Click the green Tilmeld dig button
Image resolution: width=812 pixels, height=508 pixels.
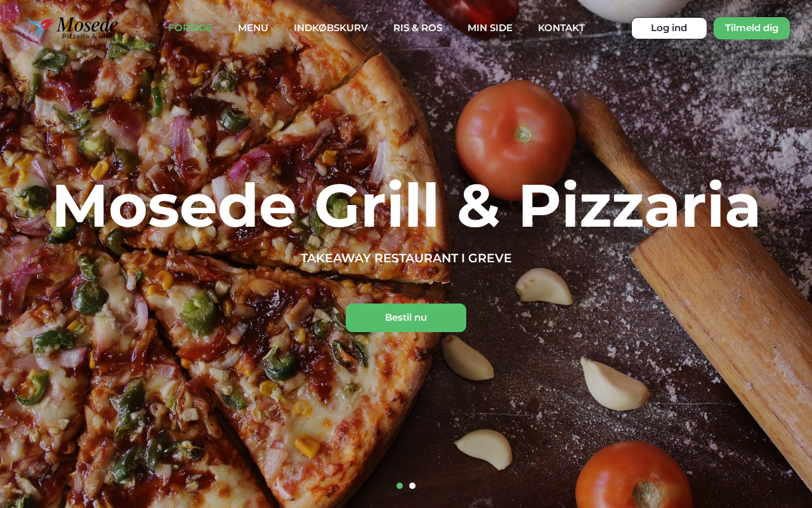(x=752, y=28)
